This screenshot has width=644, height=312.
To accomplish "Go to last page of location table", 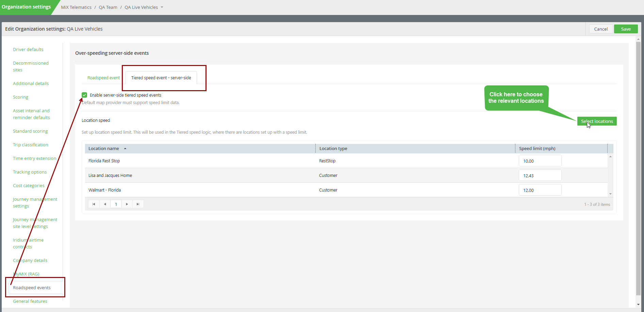I will (138, 204).
